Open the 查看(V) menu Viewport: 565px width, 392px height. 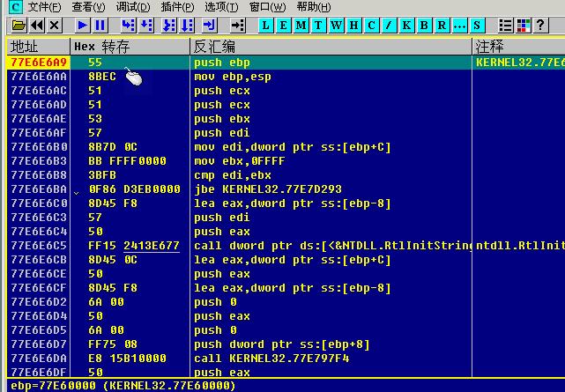(x=89, y=7)
